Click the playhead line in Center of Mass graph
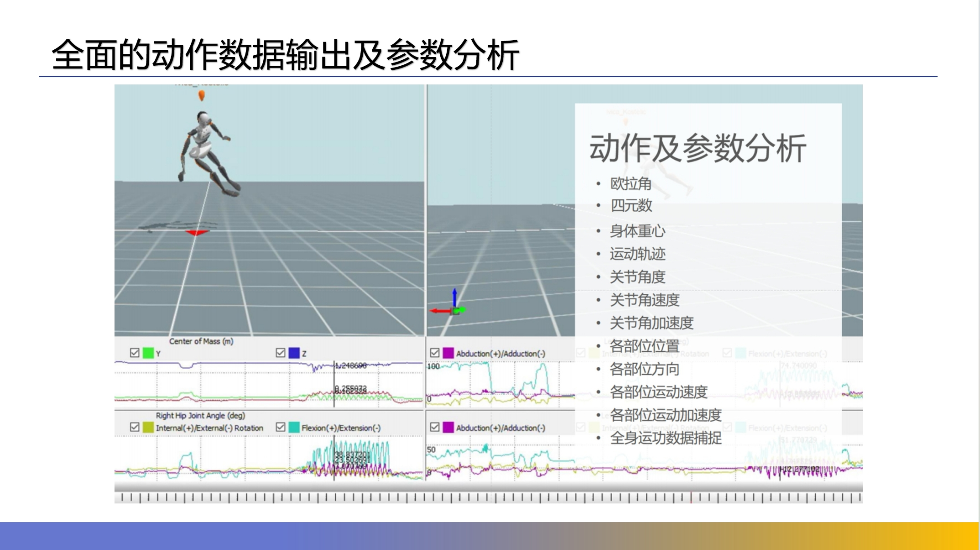Image resolution: width=980 pixels, height=550 pixels. point(334,383)
